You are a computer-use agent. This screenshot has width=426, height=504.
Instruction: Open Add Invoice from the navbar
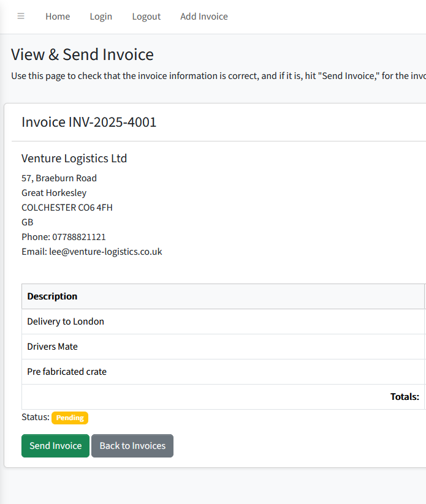[204, 17]
